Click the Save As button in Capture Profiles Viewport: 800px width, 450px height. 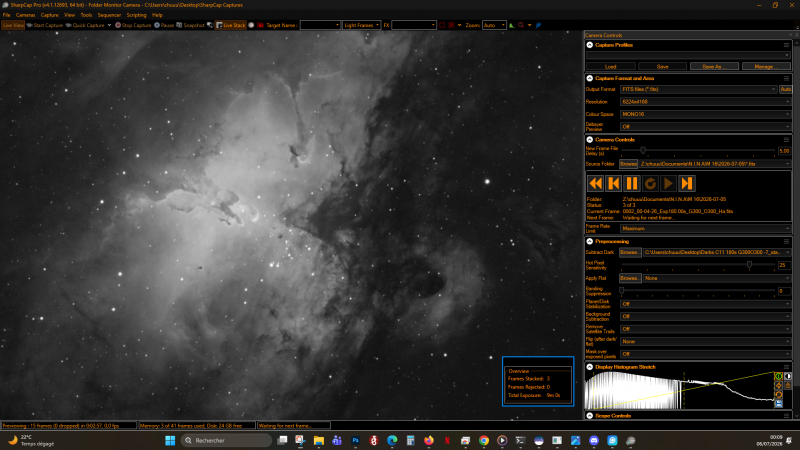point(714,66)
